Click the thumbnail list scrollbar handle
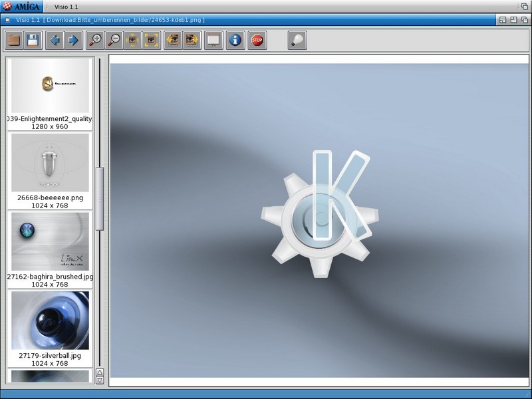This screenshot has height=399, width=532. coord(100,199)
